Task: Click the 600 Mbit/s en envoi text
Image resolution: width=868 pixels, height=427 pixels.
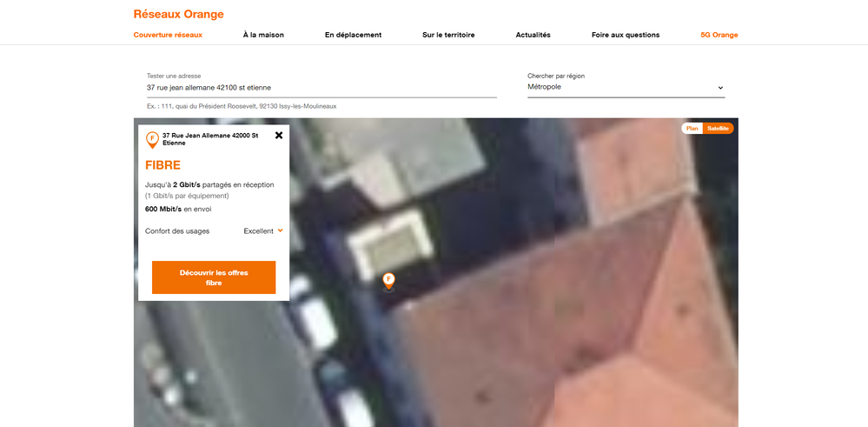Action: pos(178,210)
